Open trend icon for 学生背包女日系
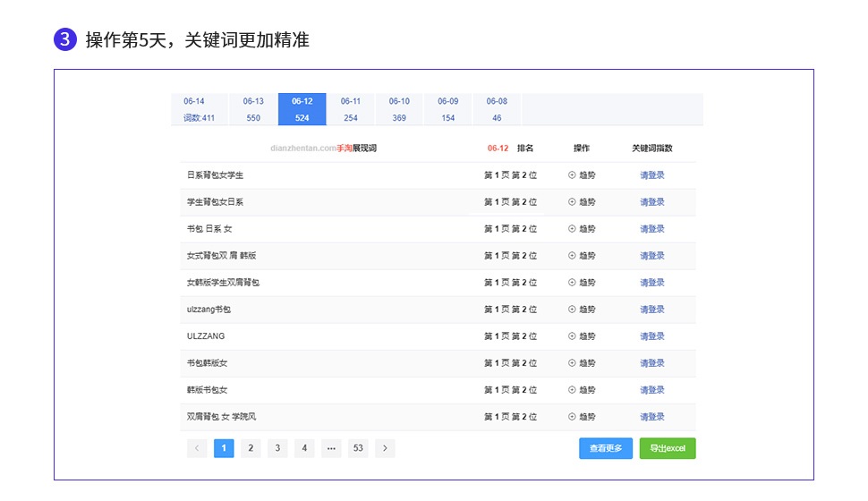The image size is (868, 501). (x=572, y=202)
